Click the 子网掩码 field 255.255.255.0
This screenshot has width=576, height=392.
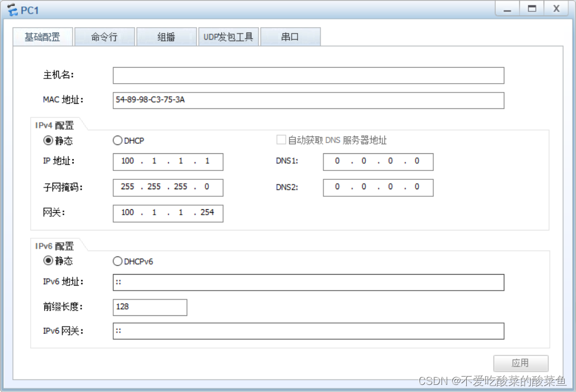(x=168, y=187)
